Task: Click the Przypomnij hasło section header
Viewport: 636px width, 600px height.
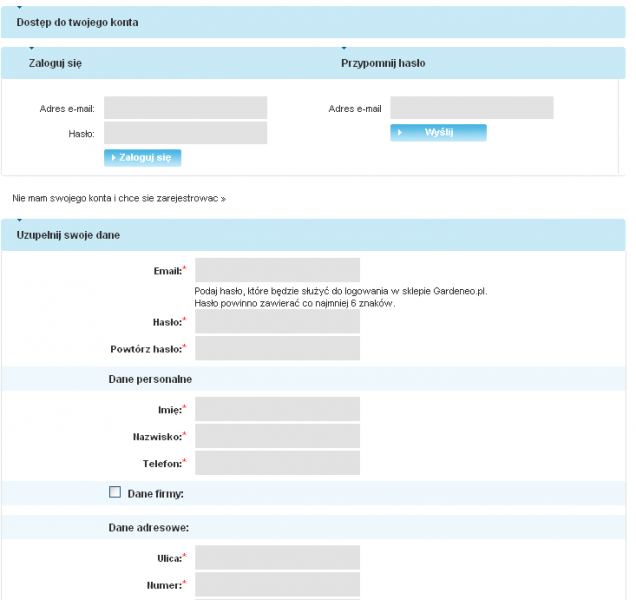Action: click(383, 63)
